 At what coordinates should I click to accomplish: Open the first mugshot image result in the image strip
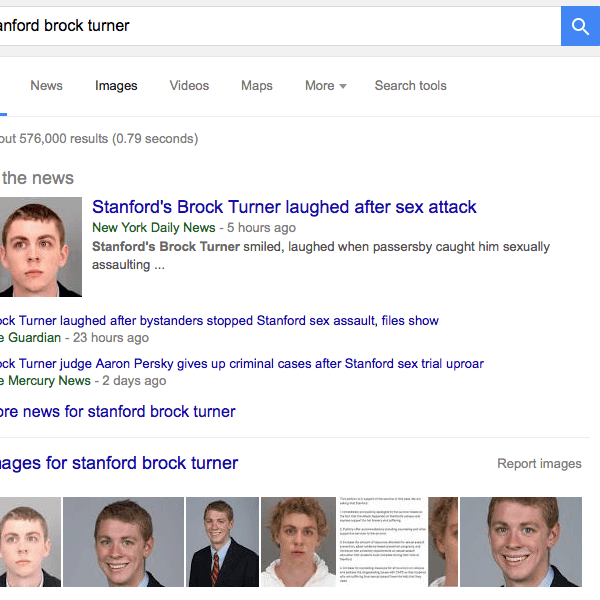30,542
